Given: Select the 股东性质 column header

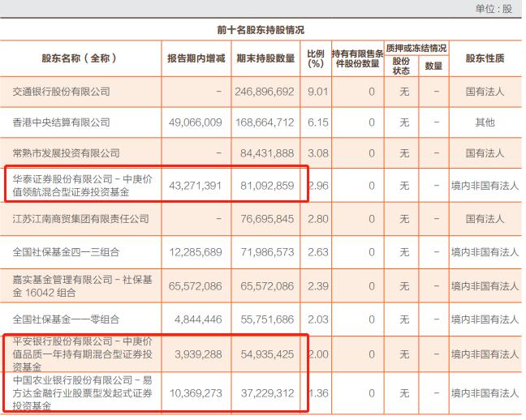Looking at the screenshot, I should [x=485, y=58].
